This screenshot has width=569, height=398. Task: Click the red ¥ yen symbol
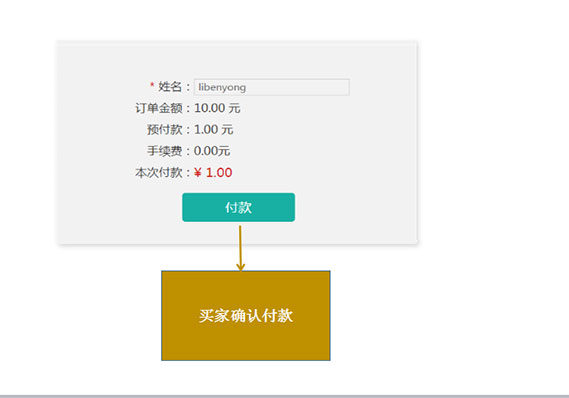click(198, 173)
